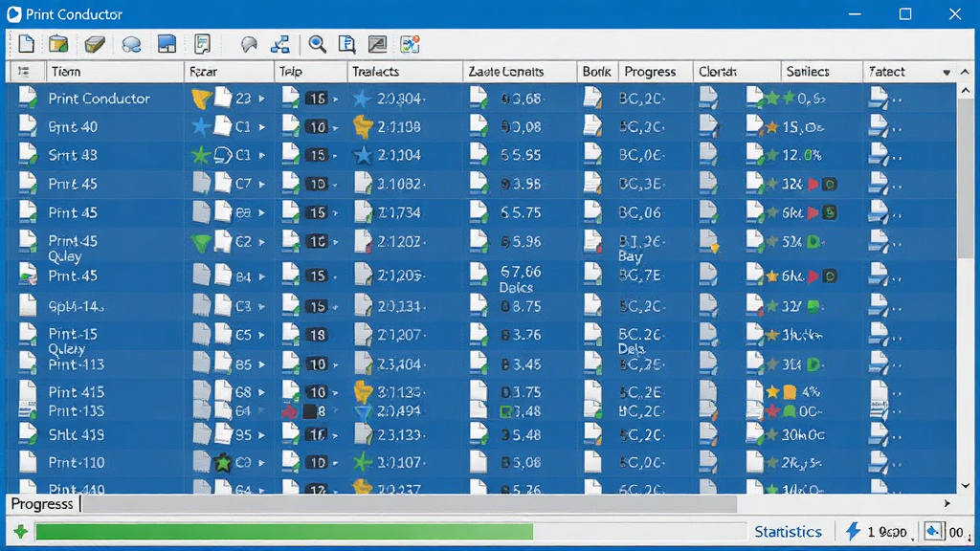Click the 6.5.75 value in Pint 45 row
This screenshot has height=551, width=980.
[521, 213]
